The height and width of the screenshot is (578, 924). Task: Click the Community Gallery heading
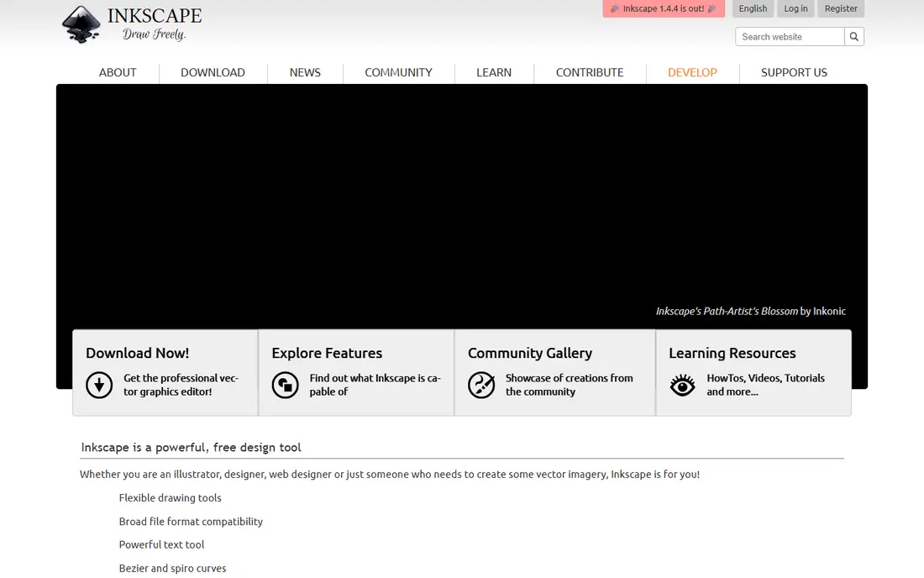pyautogui.click(x=530, y=353)
